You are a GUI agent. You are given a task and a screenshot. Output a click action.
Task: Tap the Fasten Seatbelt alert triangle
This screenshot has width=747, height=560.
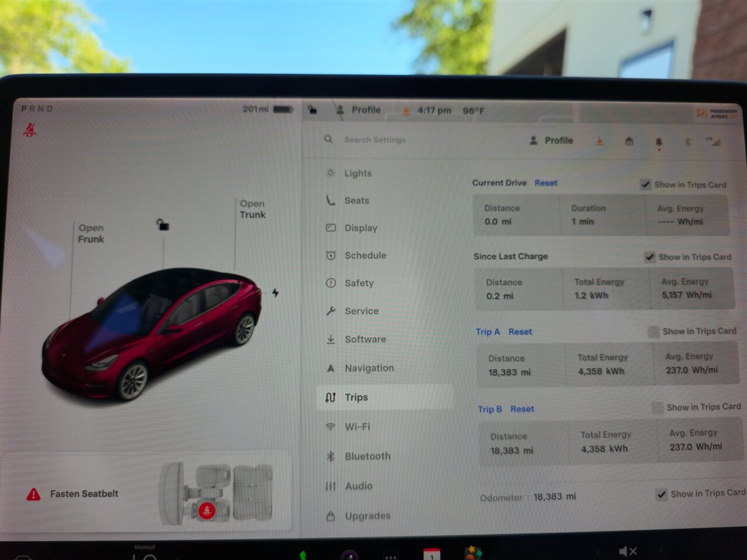(x=34, y=494)
